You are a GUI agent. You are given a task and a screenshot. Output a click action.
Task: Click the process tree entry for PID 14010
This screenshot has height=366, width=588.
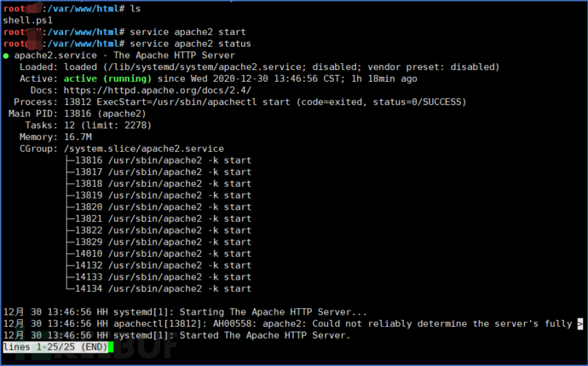pos(159,253)
